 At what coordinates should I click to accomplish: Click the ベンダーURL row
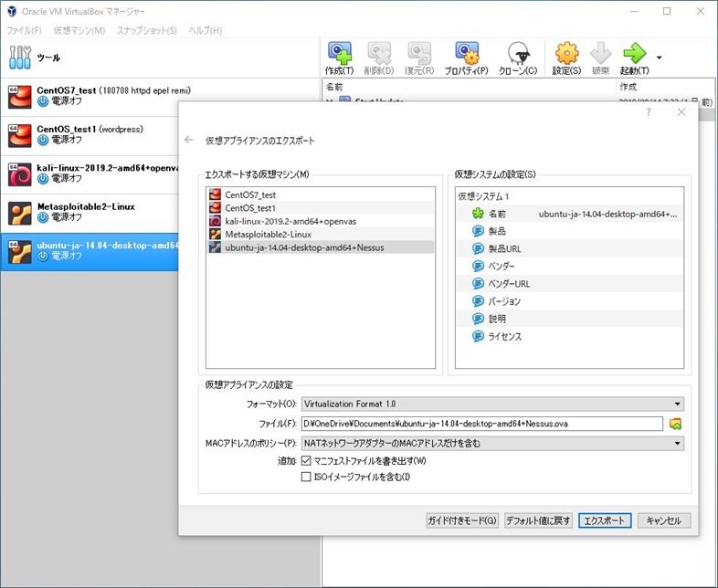[x=569, y=284]
